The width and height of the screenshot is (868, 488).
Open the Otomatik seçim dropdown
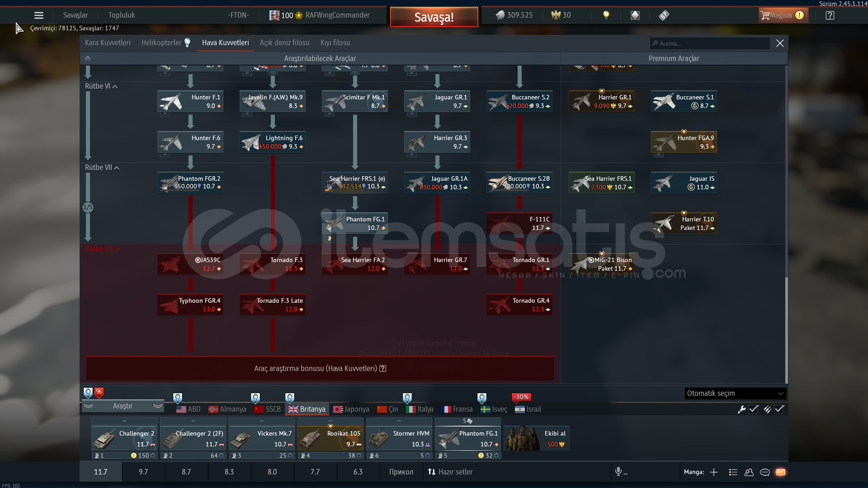tap(736, 394)
